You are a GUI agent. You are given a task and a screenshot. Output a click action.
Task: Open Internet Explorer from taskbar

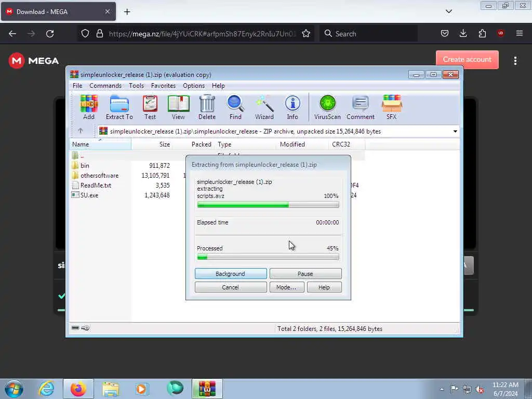46,389
